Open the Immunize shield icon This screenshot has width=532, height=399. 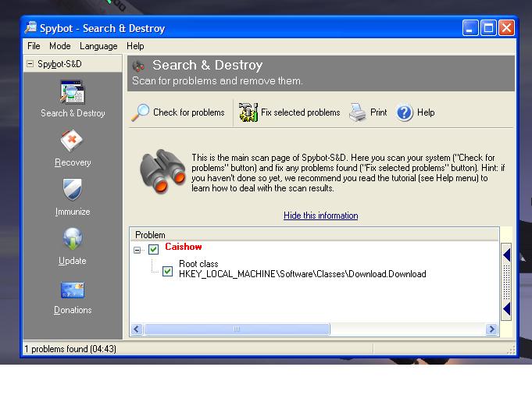point(73,191)
